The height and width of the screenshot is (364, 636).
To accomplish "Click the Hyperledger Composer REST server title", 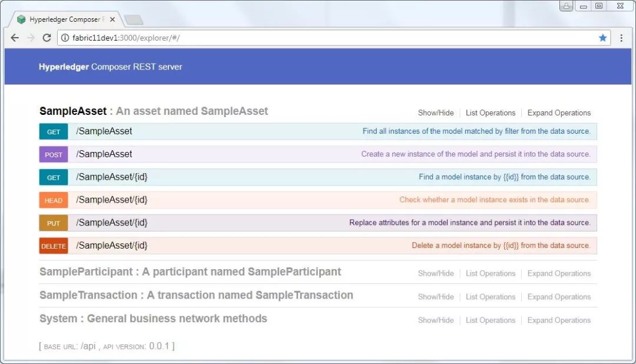I will tap(110, 67).
